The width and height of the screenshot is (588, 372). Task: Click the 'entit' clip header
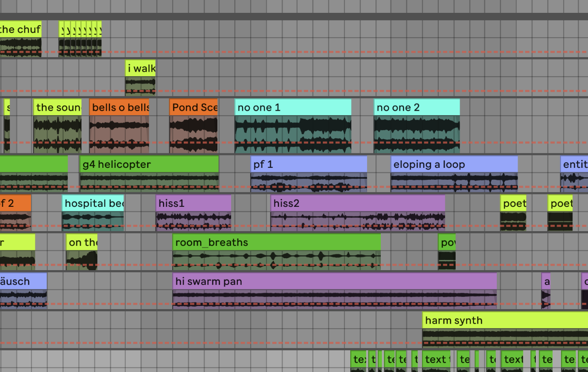pos(574,164)
